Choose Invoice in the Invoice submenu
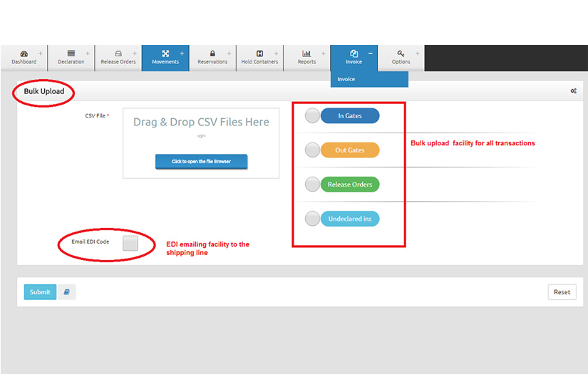The image size is (588, 374). click(369, 79)
